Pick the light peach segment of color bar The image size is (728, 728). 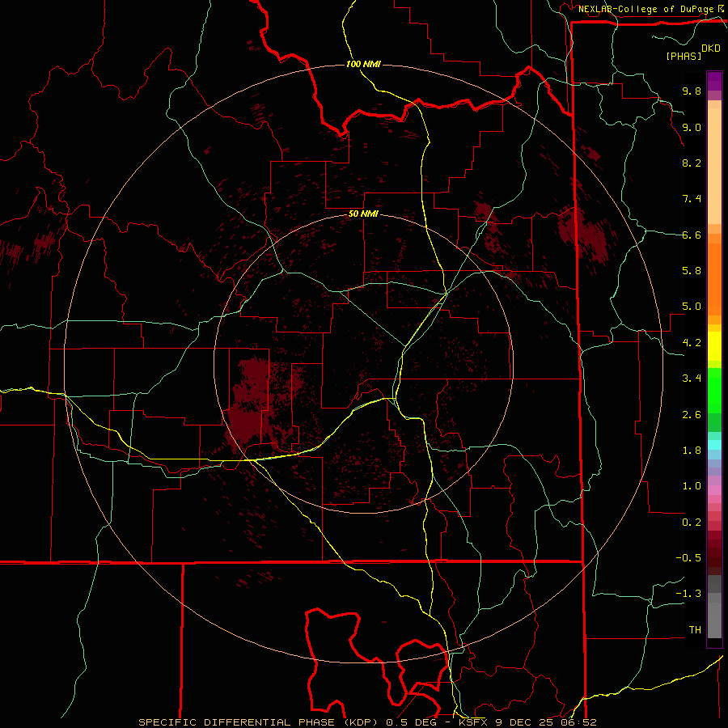(714, 166)
